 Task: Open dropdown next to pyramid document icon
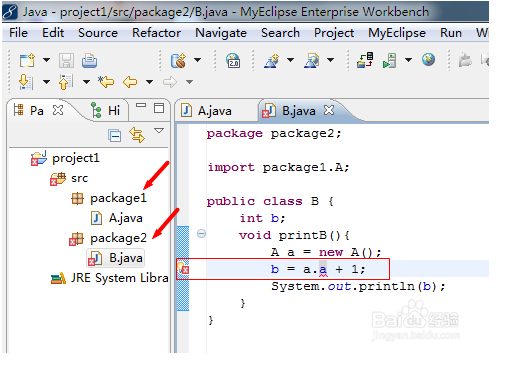pyautogui.click(x=330, y=60)
